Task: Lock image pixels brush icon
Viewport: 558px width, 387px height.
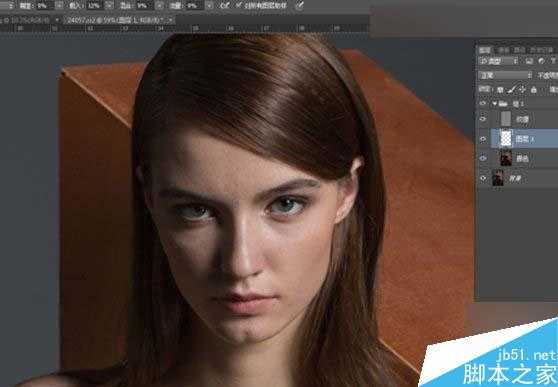Action: [x=511, y=90]
